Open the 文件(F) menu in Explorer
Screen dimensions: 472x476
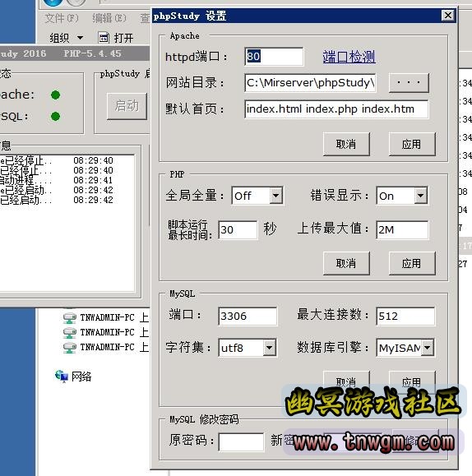pyautogui.click(x=62, y=19)
